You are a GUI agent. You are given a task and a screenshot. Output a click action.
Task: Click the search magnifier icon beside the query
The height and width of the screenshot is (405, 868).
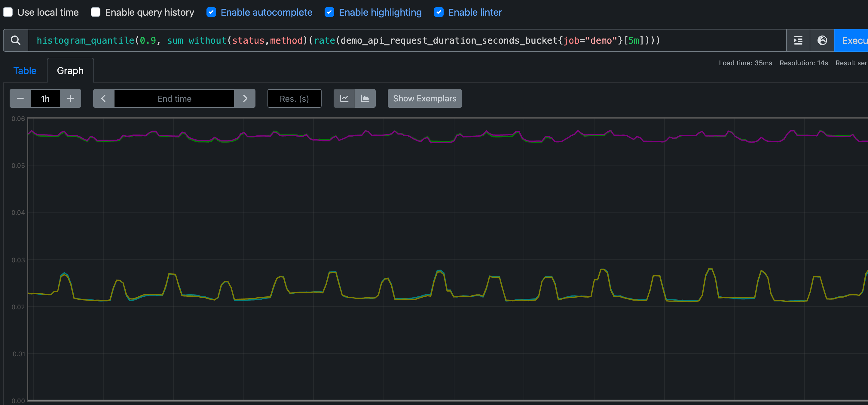[x=16, y=40]
